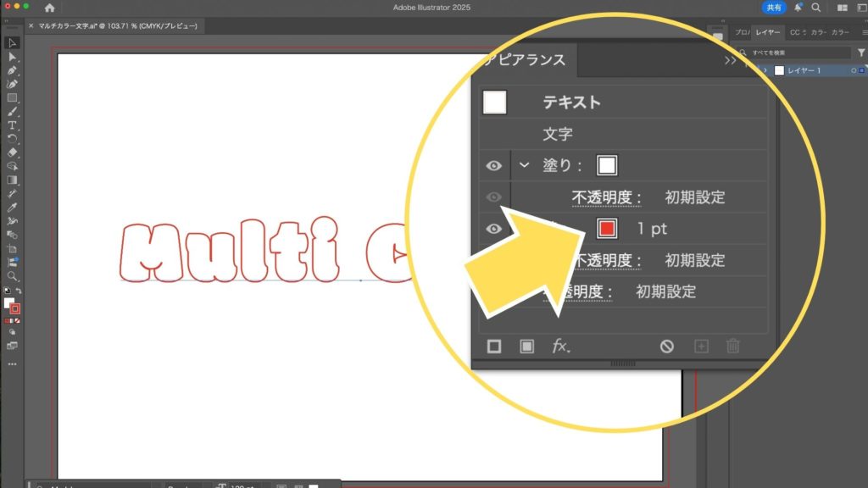Click the red stroke color swatch
Image resolution: width=868 pixels, height=488 pixels.
(x=606, y=229)
